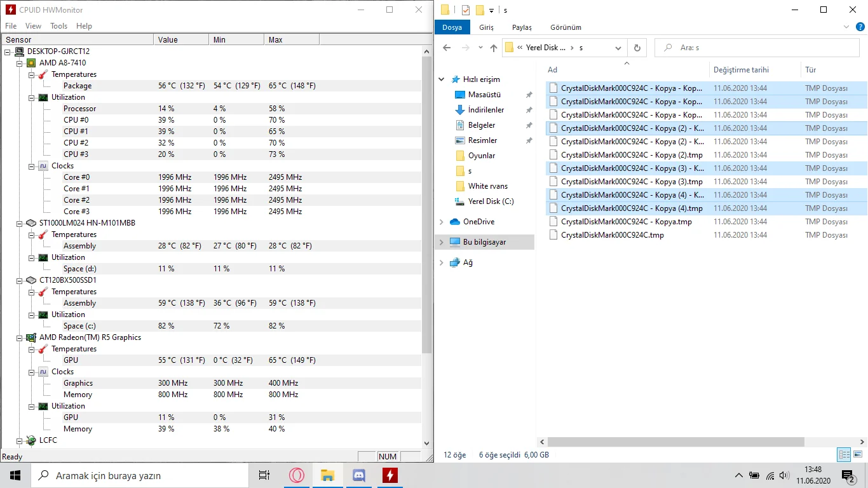Collapse the Hızlı erişim section
This screenshot has width=868, height=488.
442,79
